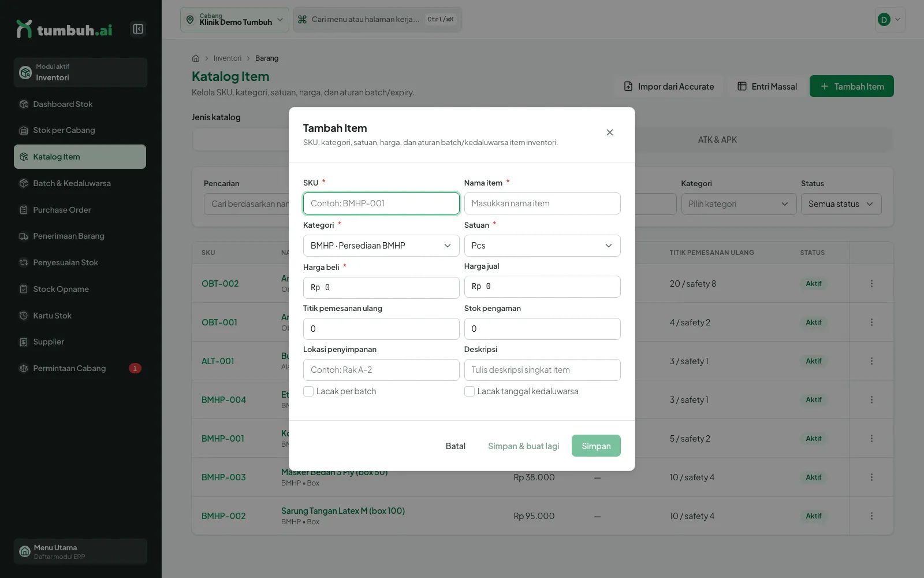Image resolution: width=924 pixels, height=578 pixels.
Task: Click the branch location pin icon
Action: pos(190,20)
